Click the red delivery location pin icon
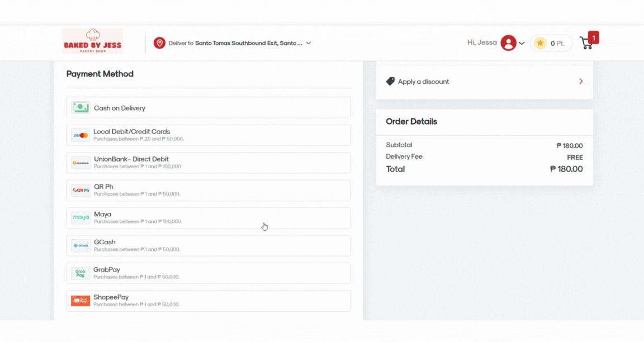 coord(159,43)
